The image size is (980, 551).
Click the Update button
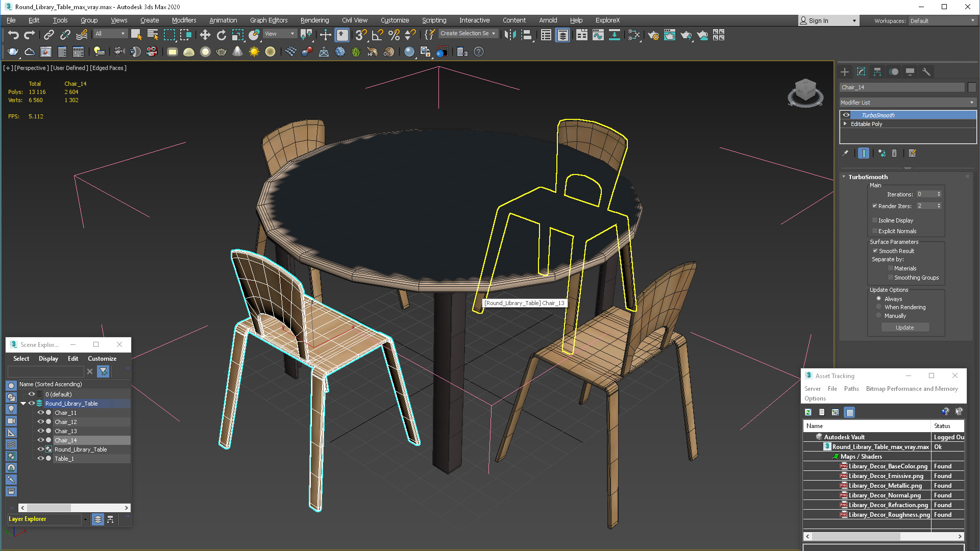[x=904, y=328]
